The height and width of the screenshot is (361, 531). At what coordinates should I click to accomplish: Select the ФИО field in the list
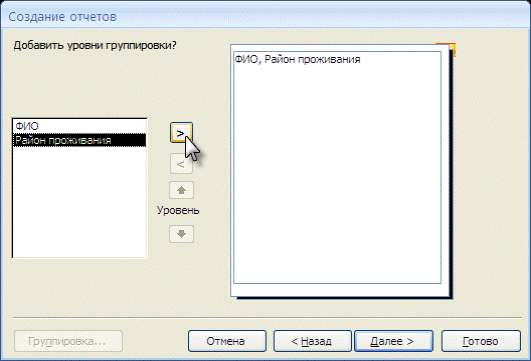point(80,126)
